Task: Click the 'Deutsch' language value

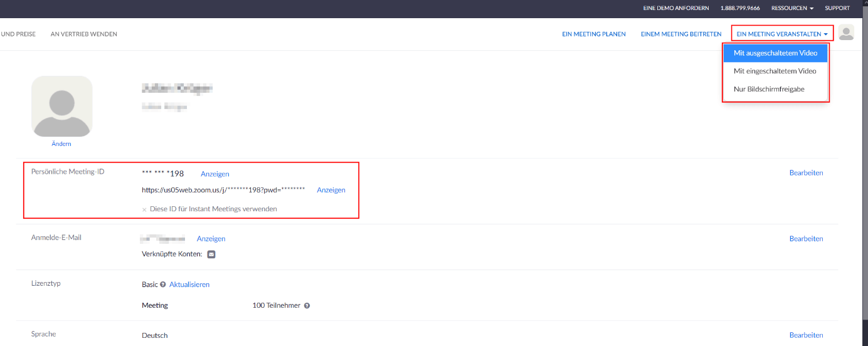Action: coord(155,335)
